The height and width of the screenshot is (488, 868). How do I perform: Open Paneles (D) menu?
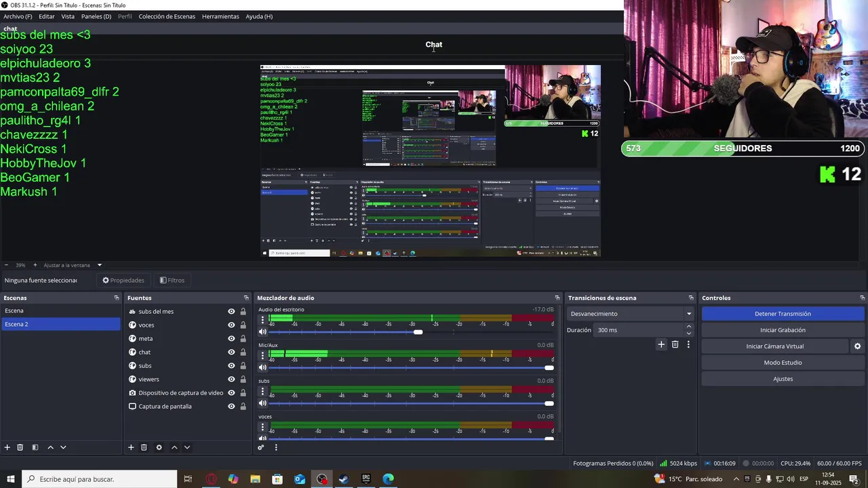click(96, 16)
